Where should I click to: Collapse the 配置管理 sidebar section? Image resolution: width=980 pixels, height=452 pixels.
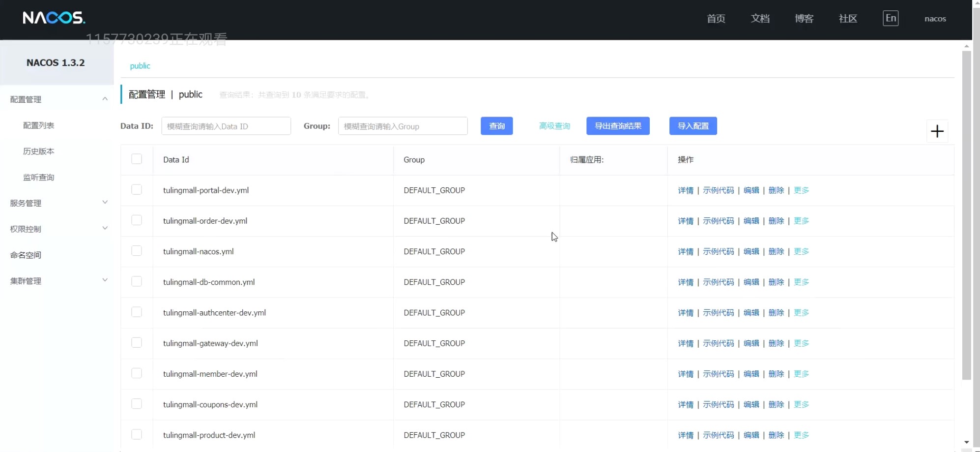(x=105, y=99)
